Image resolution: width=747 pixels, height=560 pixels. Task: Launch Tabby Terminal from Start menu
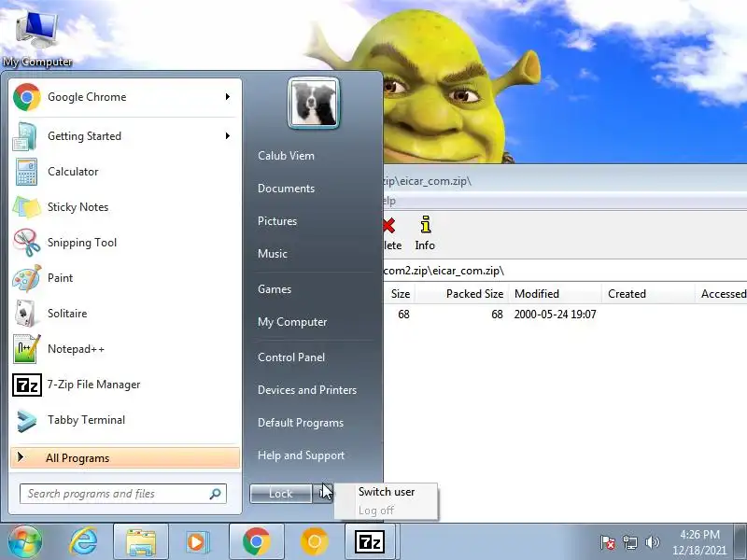click(x=124, y=420)
